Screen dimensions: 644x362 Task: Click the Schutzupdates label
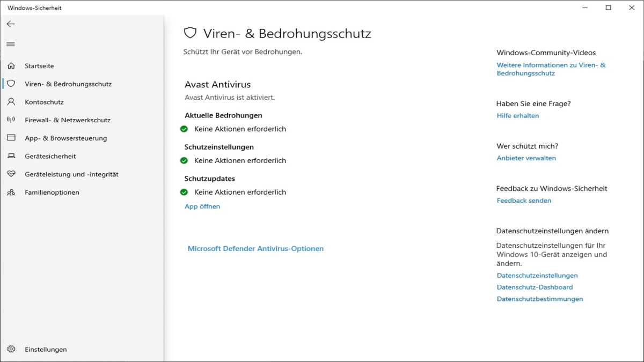point(210,179)
